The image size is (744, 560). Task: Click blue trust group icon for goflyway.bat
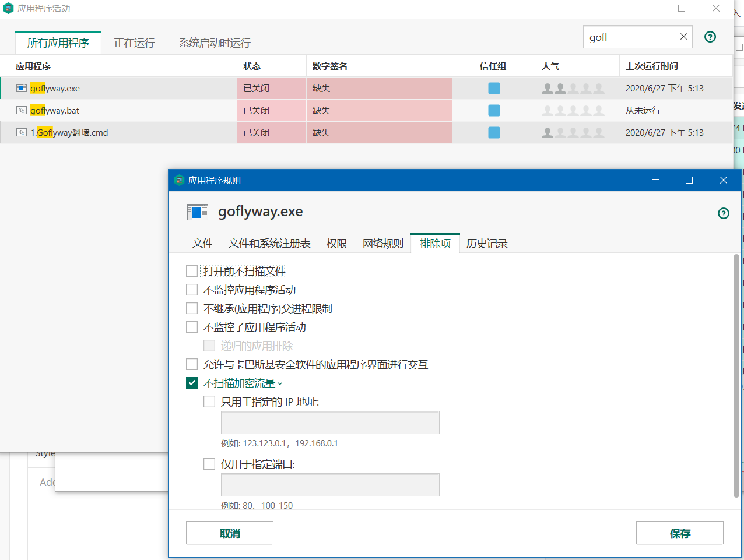click(x=494, y=111)
